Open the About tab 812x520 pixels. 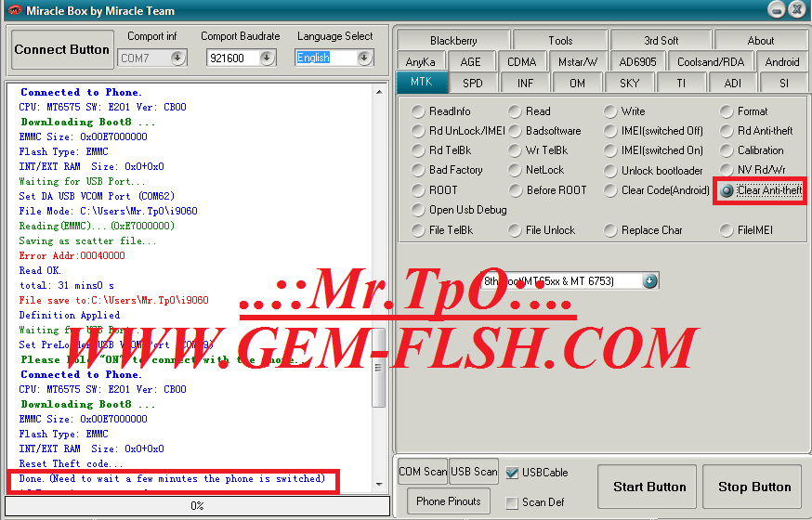[760, 40]
